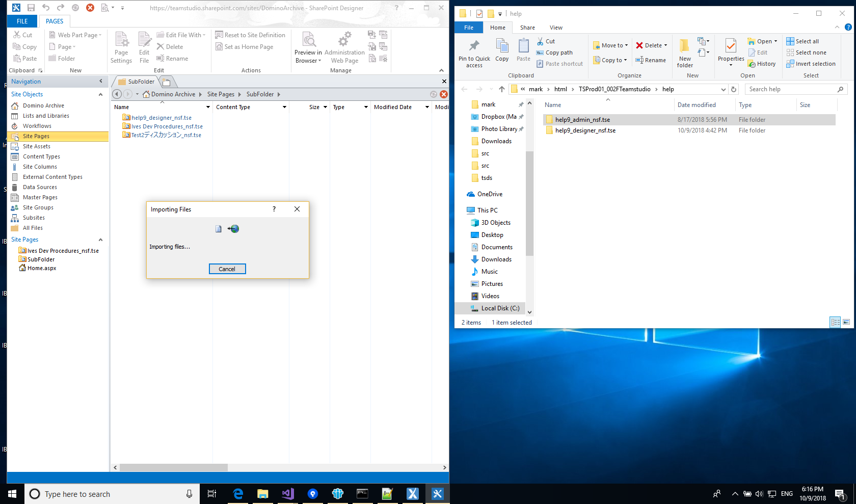856x504 pixels.
Task: Click the Undo arrow in quick access toolbar
Action: click(46, 8)
